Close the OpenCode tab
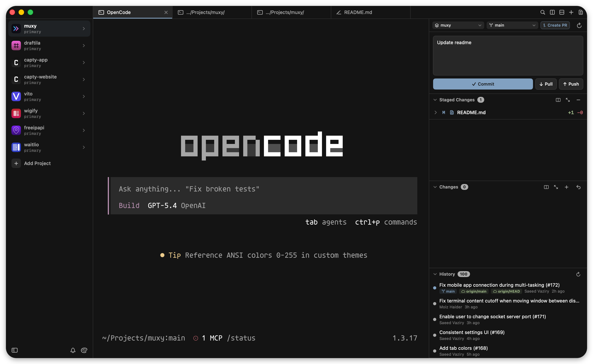Screen dimensions: 593x364 166,12
